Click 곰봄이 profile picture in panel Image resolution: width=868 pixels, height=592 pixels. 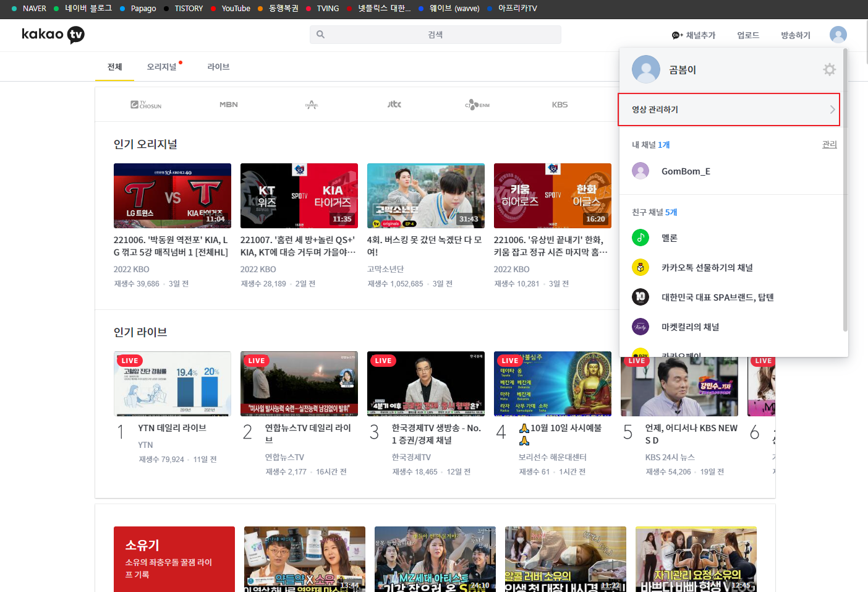[646, 69]
